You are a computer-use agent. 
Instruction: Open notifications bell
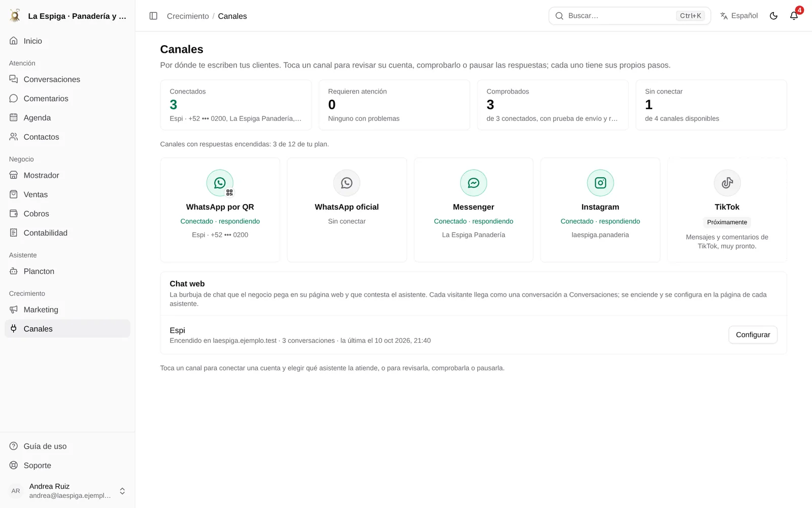794,16
